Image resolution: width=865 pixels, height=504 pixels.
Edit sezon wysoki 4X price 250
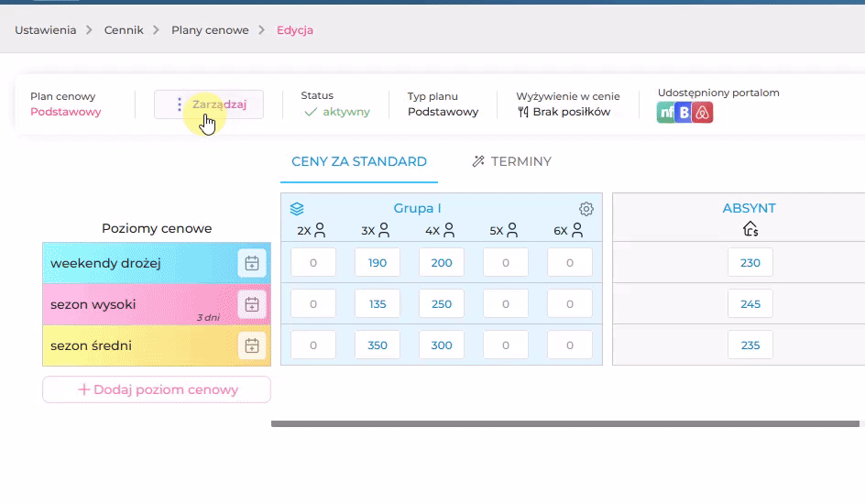pyautogui.click(x=442, y=304)
